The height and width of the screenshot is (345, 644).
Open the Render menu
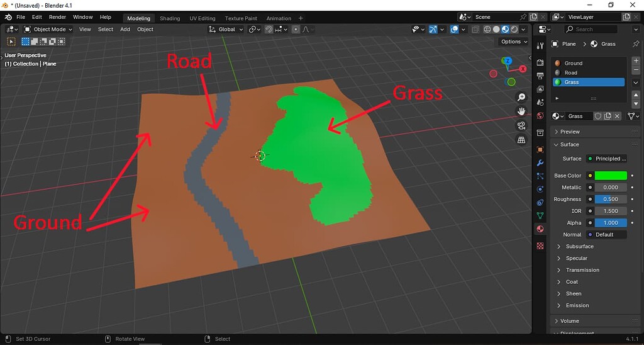tap(57, 17)
